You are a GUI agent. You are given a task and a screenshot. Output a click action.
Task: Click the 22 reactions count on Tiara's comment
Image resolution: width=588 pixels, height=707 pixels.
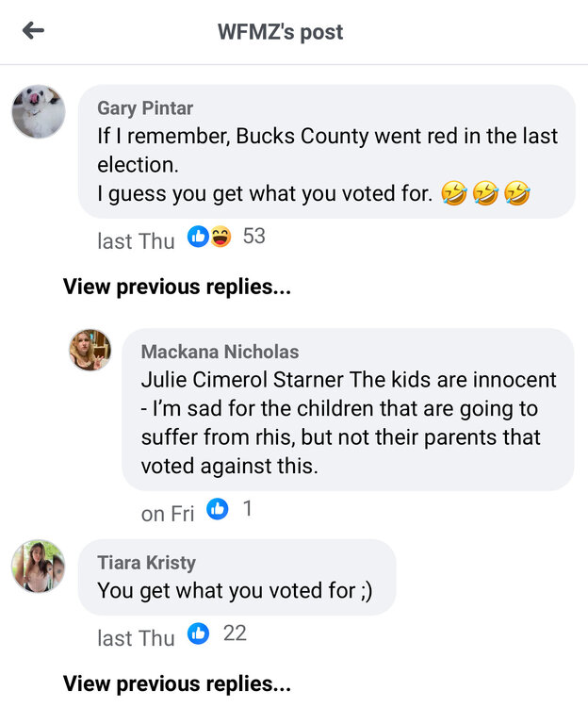coord(235,633)
